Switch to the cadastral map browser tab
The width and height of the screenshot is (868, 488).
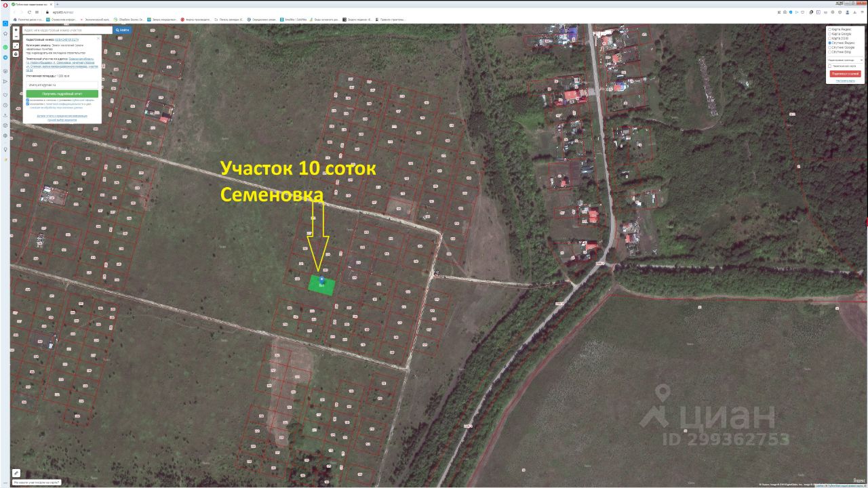coord(31,4)
